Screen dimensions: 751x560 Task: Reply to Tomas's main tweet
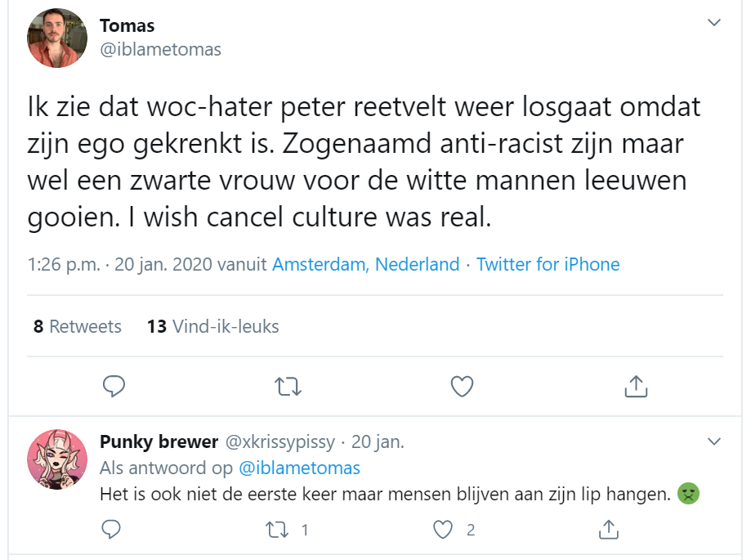pyautogui.click(x=114, y=386)
